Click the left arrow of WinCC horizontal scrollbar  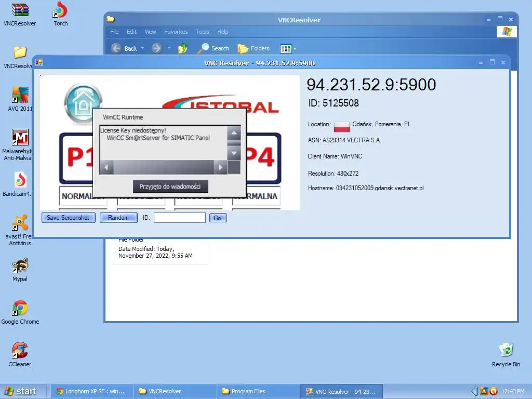pos(107,167)
